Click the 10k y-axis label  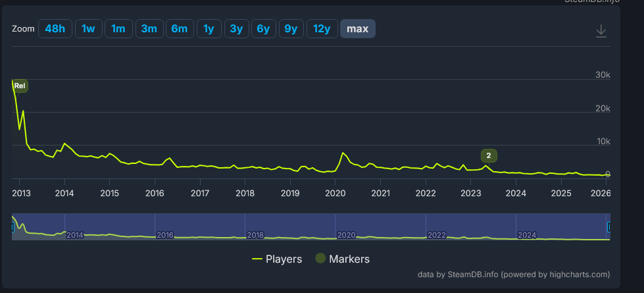coord(603,142)
